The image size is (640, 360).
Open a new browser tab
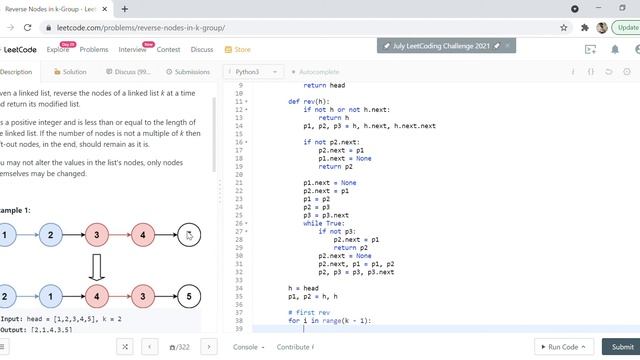pos(124,9)
